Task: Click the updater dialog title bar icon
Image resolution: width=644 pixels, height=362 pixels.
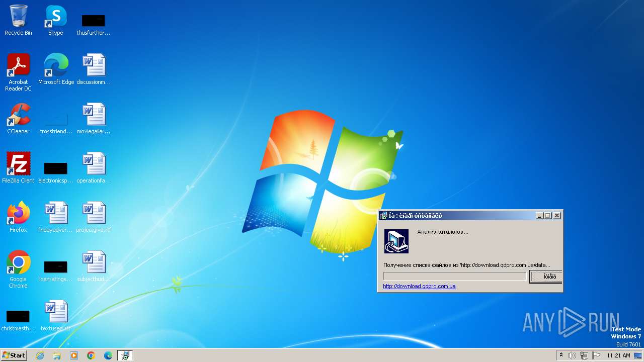Action: click(x=383, y=216)
